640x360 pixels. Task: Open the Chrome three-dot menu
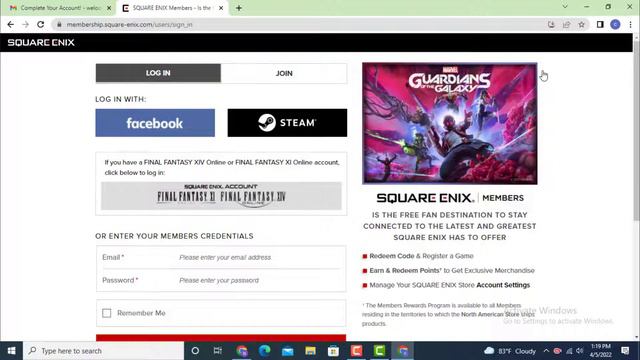pyautogui.click(x=631, y=24)
